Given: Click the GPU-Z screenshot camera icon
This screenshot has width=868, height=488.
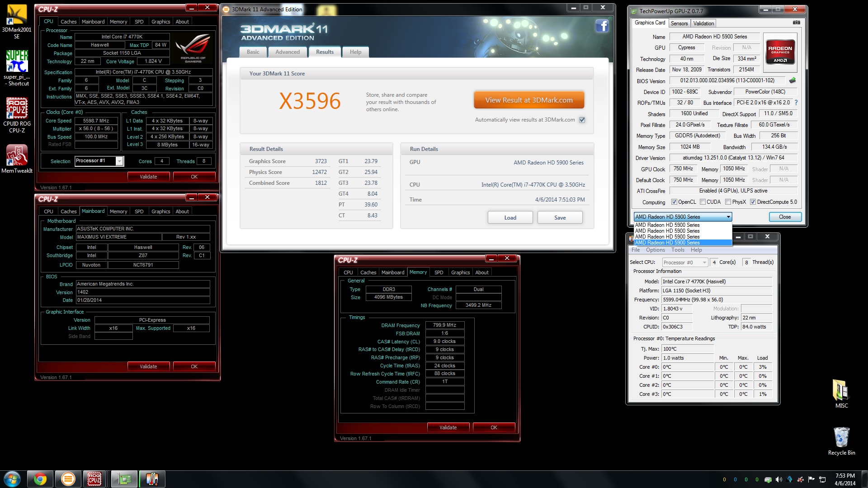Looking at the screenshot, I should pyautogui.click(x=796, y=23).
